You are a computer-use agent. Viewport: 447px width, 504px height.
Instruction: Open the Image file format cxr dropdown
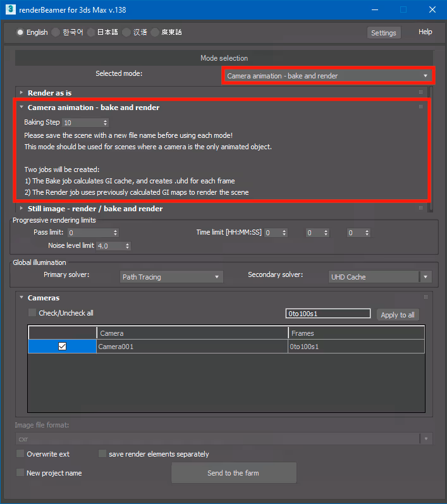[224, 439]
